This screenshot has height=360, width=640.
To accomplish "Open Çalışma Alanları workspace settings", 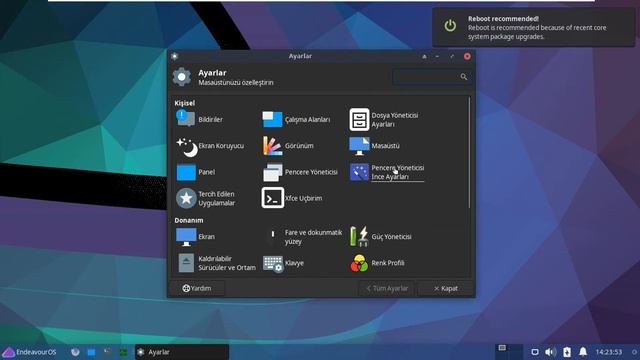I will pos(296,119).
